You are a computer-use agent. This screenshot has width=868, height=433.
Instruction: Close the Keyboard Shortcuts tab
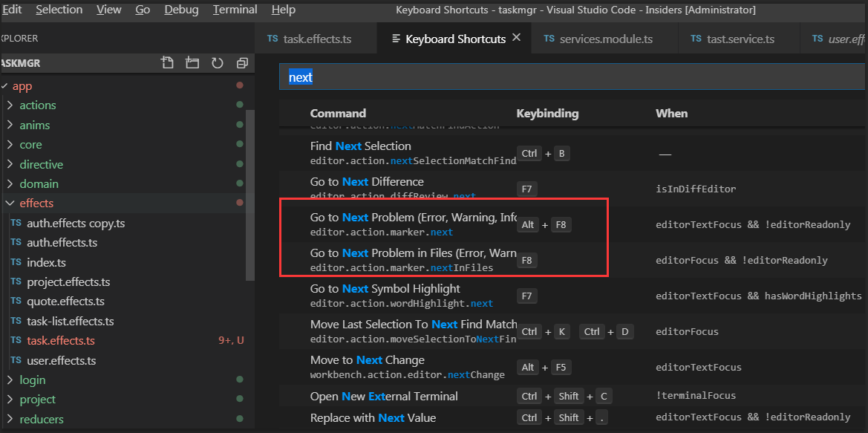[517, 38]
